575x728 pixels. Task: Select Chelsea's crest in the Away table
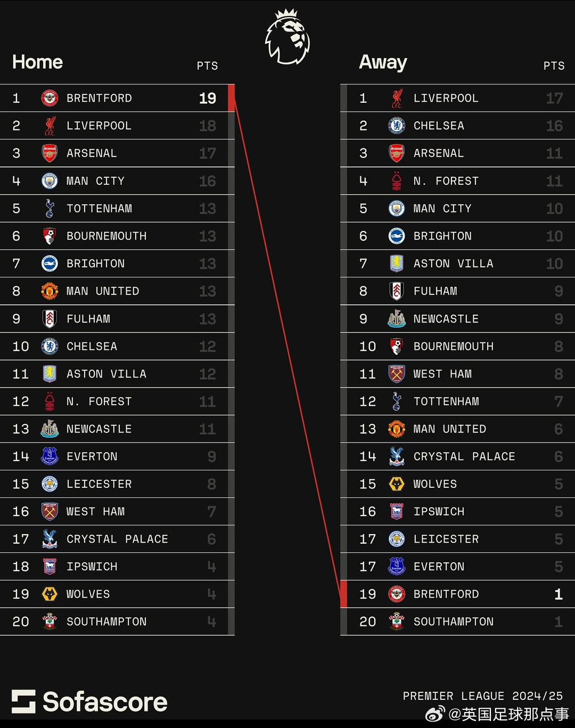(x=397, y=126)
